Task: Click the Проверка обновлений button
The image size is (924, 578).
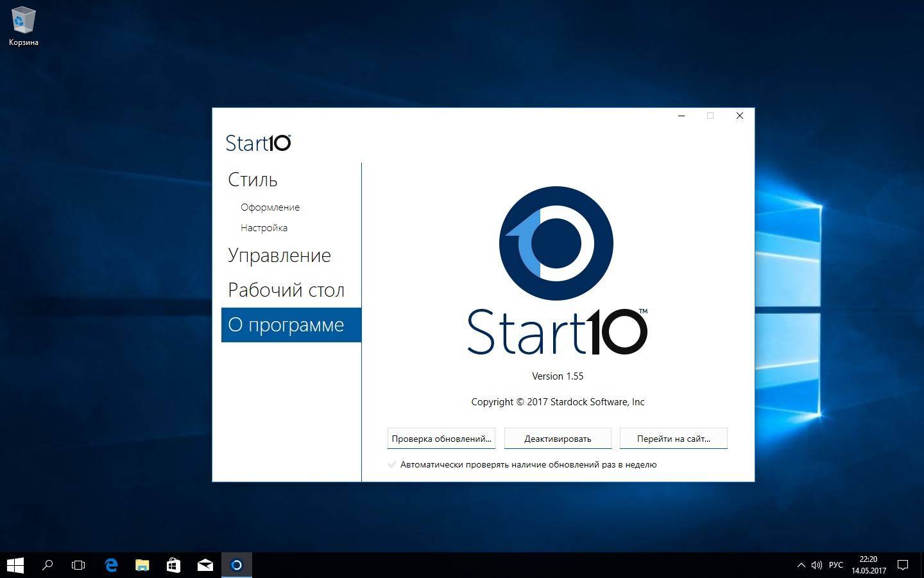Action: coord(441,439)
